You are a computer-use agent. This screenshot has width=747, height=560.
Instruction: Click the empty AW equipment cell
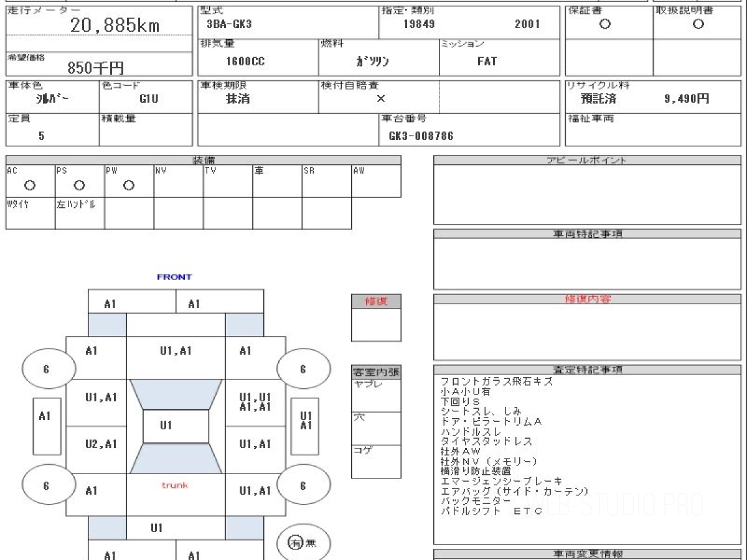(376, 181)
